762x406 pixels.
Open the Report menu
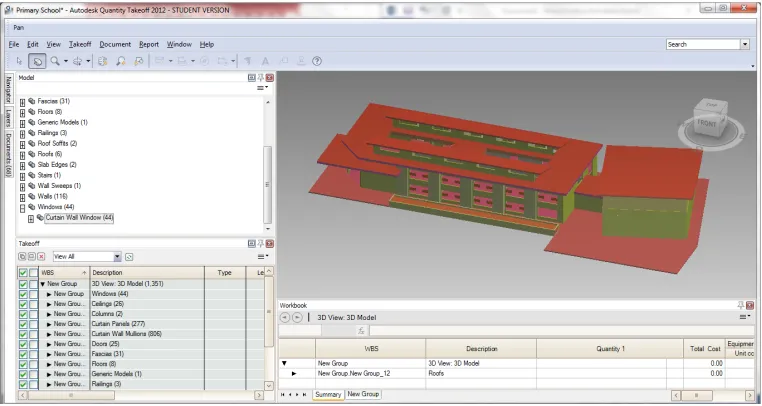[x=149, y=44]
